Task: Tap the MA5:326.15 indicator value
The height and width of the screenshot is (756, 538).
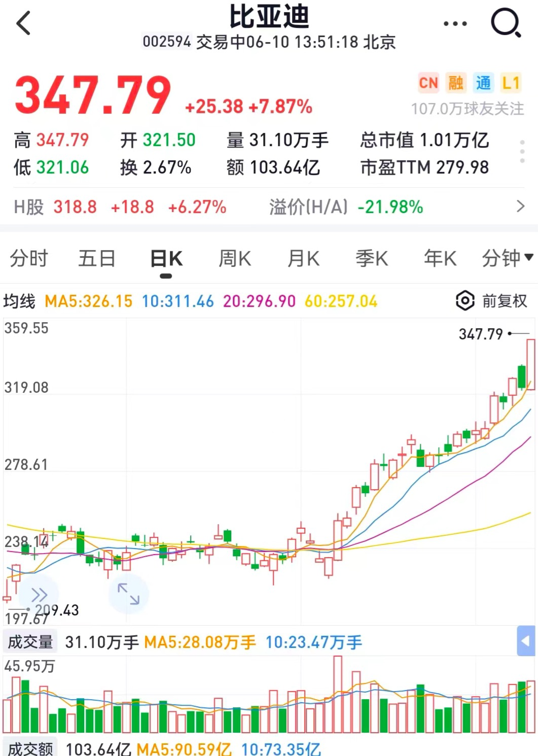Action: coord(88,301)
